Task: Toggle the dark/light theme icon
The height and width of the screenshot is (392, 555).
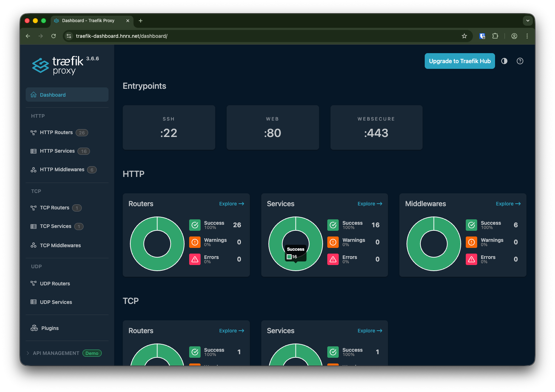Action: [x=504, y=61]
